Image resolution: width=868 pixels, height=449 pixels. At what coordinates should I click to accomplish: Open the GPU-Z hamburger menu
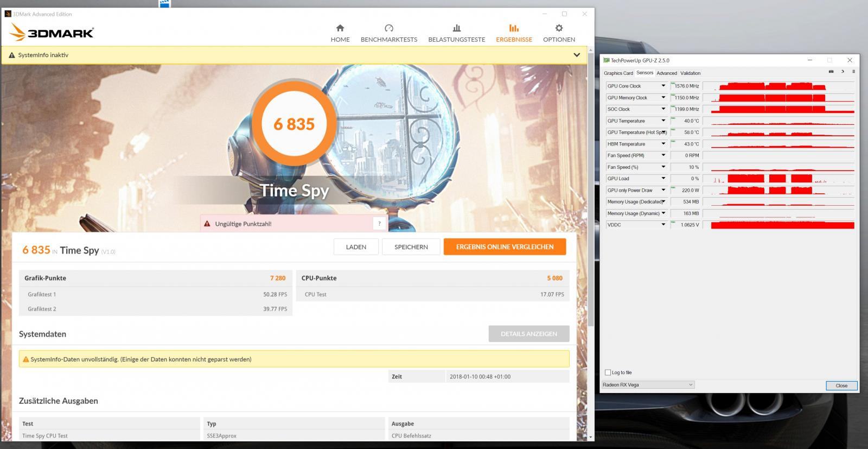[x=853, y=72]
